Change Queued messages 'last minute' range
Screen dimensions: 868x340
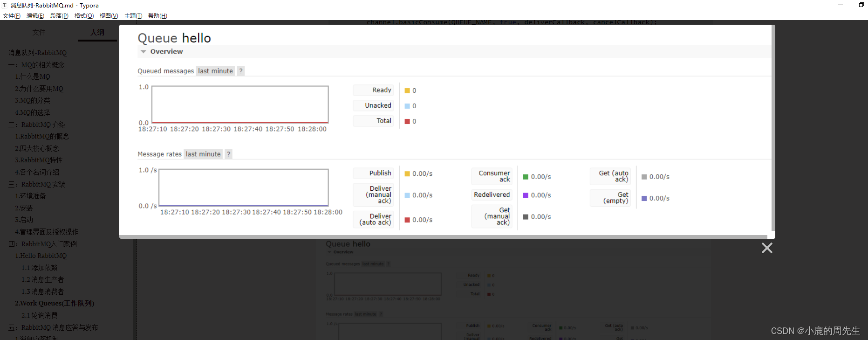click(x=215, y=71)
